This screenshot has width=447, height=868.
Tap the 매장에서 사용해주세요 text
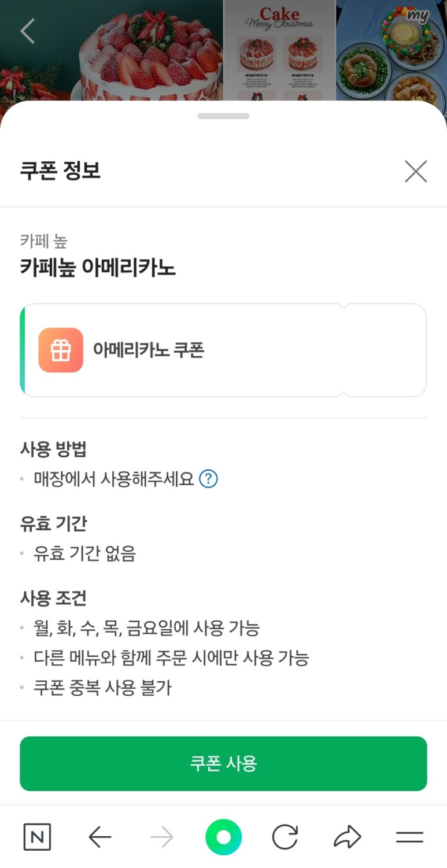(x=113, y=479)
